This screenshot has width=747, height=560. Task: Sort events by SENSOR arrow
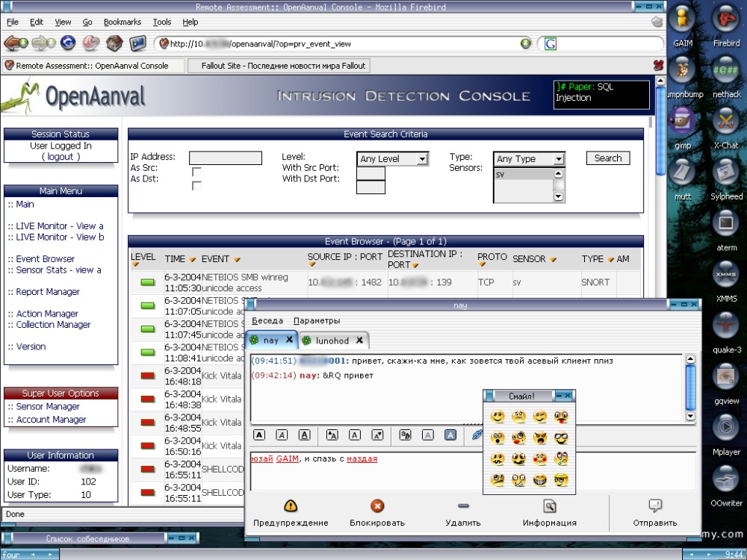point(553,260)
